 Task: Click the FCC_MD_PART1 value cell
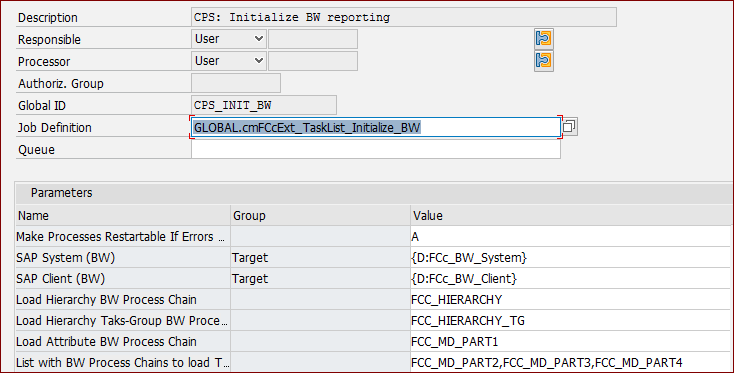pos(571,342)
